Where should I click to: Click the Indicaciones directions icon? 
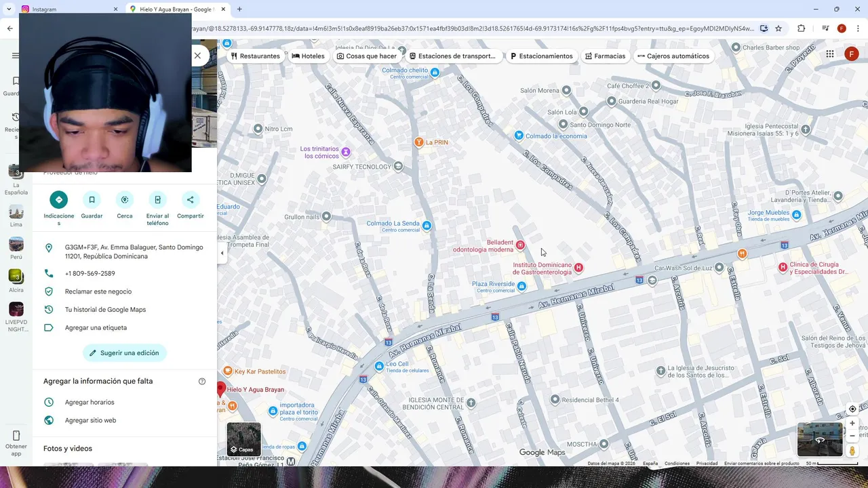pos(58,200)
